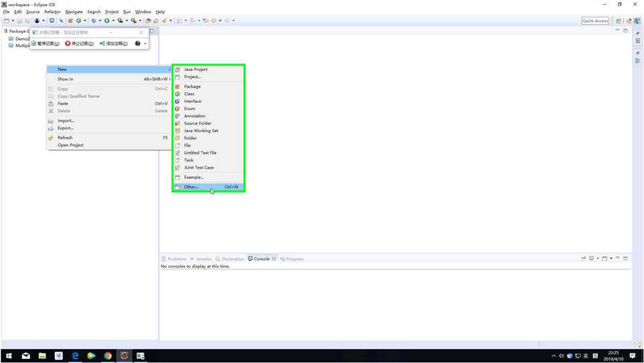644x363 pixels.
Task: Click the Import icon in context menu
Action: [x=50, y=121]
